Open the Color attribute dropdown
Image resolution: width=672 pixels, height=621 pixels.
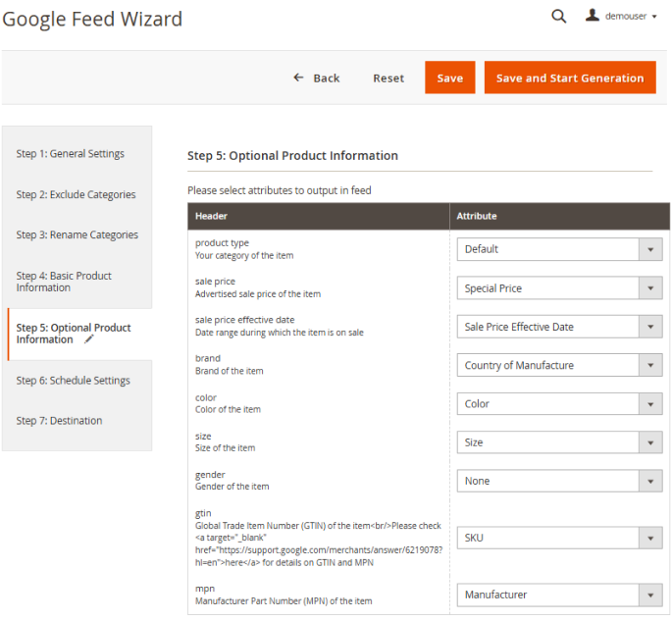click(x=559, y=404)
